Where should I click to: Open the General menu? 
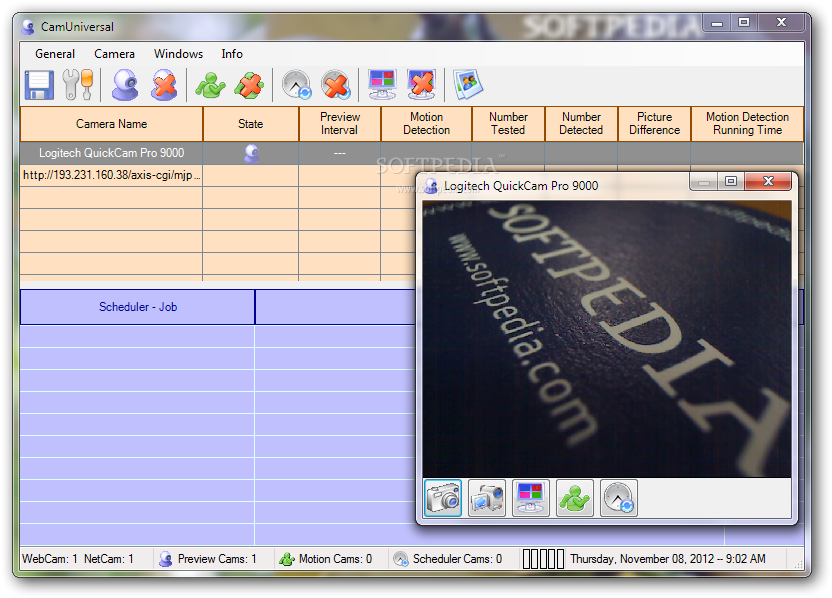(x=55, y=54)
